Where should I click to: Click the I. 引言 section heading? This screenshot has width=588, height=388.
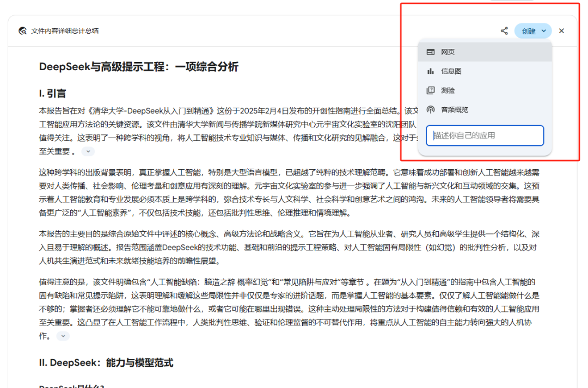click(x=52, y=94)
